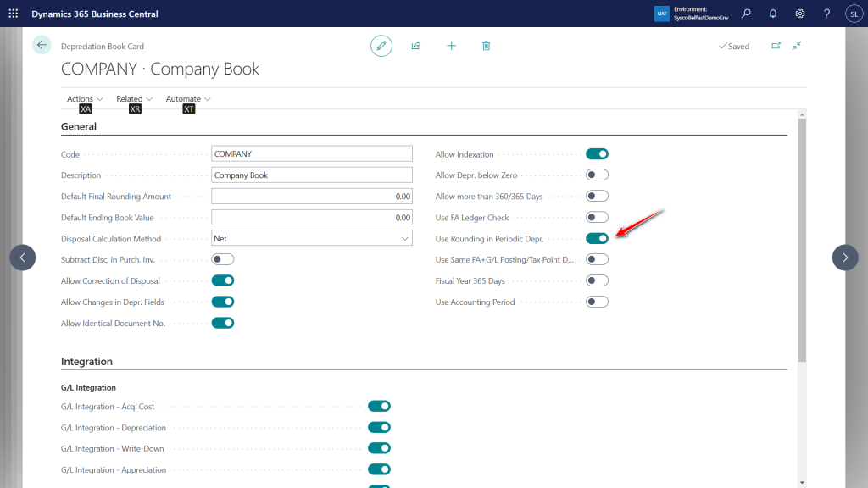
Task: Expand the Related menu
Action: [x=134, y=99]
